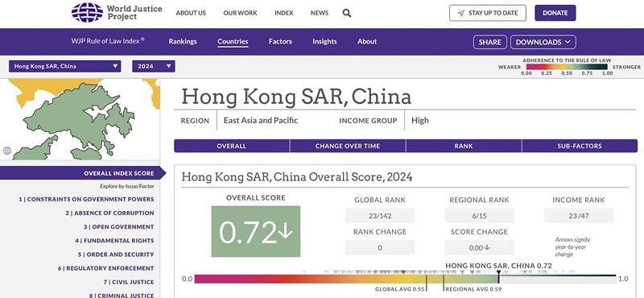Screen dimensions: 644x298
Task: Click the adherence color legend bar
Action: tap(567, 67)
